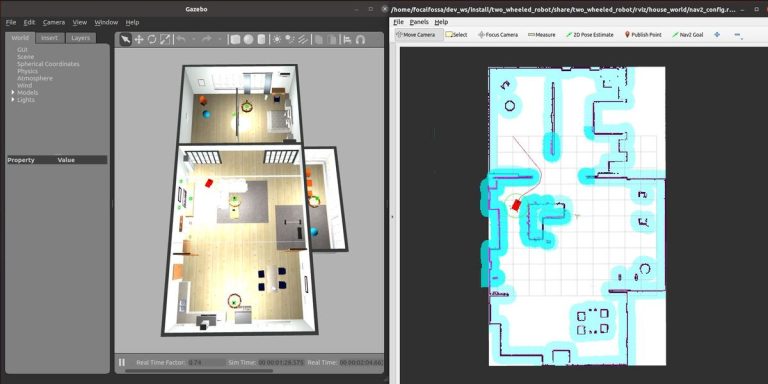Click the red robot in Gazebo house view
This screenshot has height=384, width=768.
pos(209,183)
